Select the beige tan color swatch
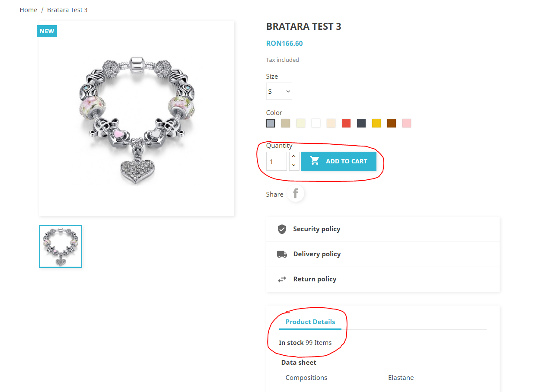Image resolution: width=545 pixels, height=392 pixels. coord(286,123)
